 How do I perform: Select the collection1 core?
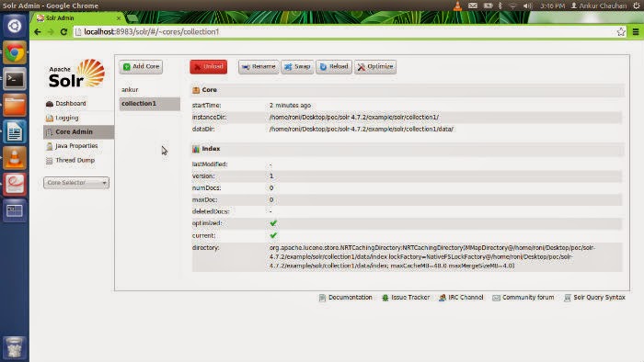click(149, 104)
